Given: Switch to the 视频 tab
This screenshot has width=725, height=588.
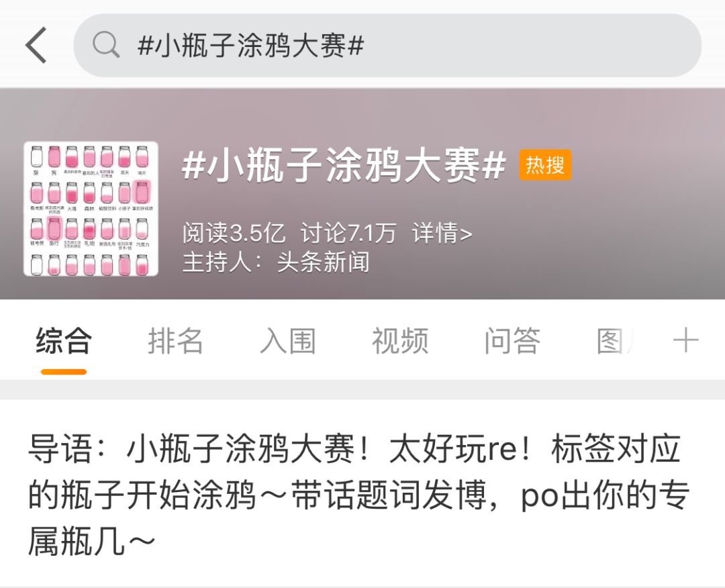Looking at the screenshot, I should (400, 341).
